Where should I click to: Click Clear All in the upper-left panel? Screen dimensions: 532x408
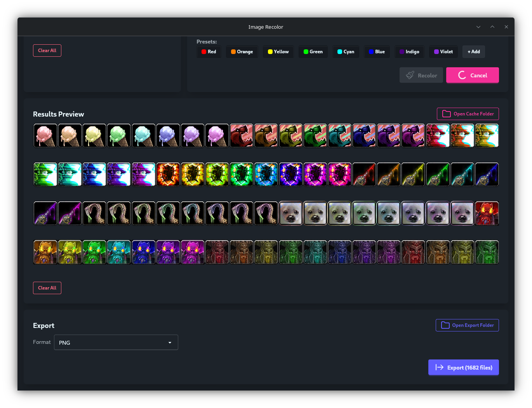click(47, 51)
